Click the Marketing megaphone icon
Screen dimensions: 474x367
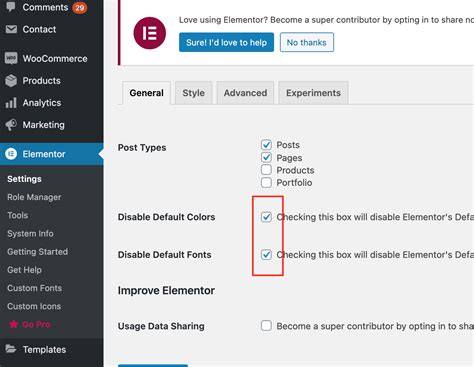(x=11, y=125)
